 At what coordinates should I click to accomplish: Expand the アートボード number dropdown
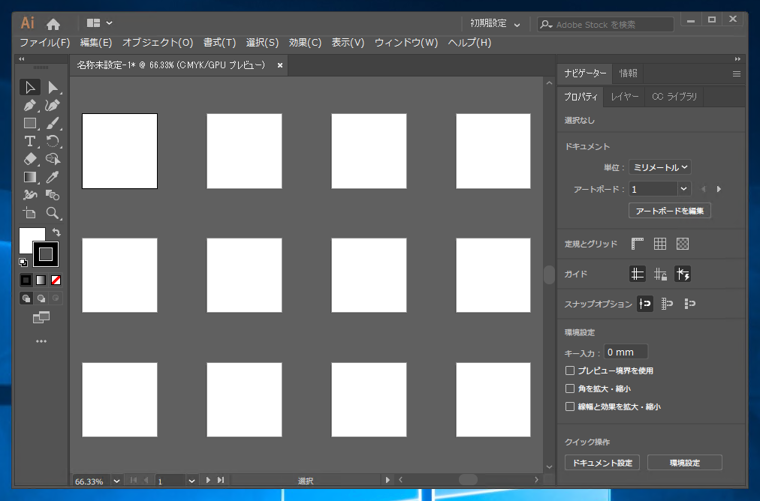pyautogui.click(x=684, y=189)
